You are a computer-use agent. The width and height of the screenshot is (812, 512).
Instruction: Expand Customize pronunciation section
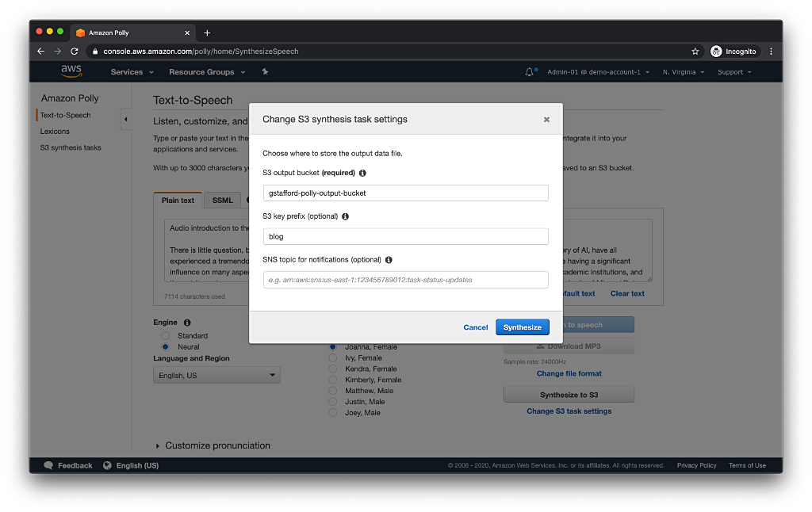coord(213,445)
